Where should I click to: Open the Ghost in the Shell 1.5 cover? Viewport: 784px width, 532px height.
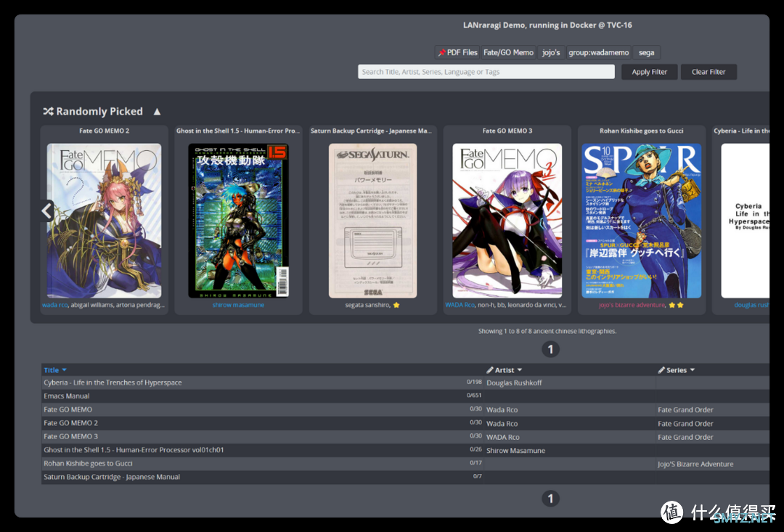(239, 221)
